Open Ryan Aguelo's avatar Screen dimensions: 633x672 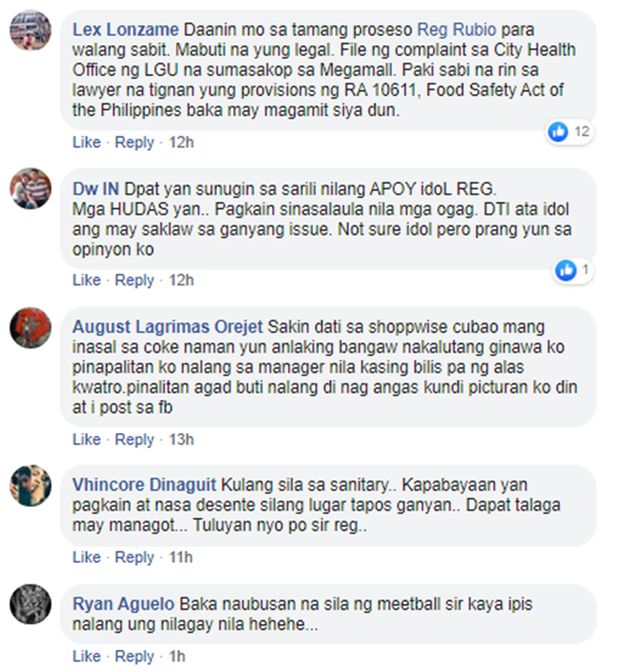coord(30,604)
